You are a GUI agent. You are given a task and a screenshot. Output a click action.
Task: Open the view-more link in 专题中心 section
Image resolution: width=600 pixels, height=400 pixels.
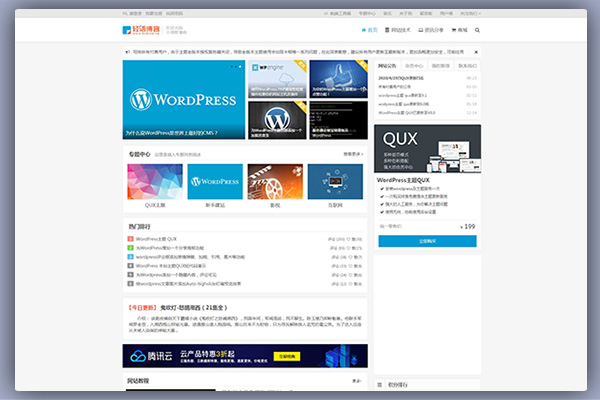click(x=353, y=154)
